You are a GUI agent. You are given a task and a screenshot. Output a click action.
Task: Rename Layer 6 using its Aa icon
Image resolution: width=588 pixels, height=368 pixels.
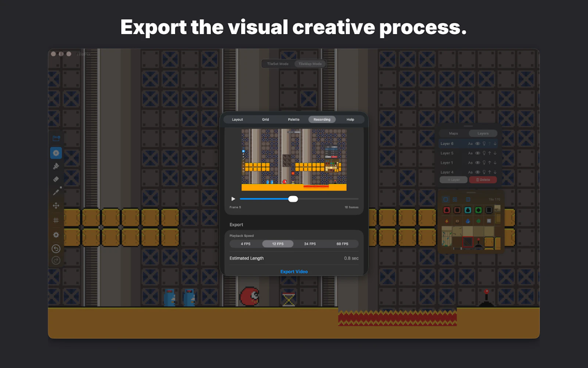470,144
